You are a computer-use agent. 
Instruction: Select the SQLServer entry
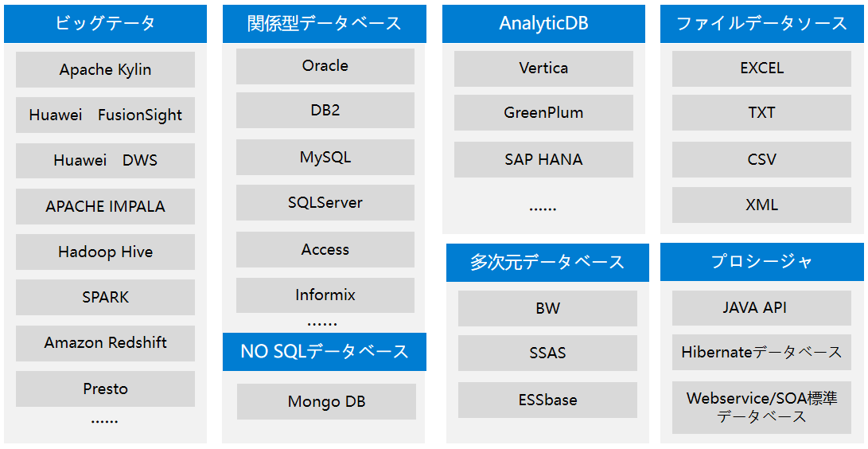325,203
